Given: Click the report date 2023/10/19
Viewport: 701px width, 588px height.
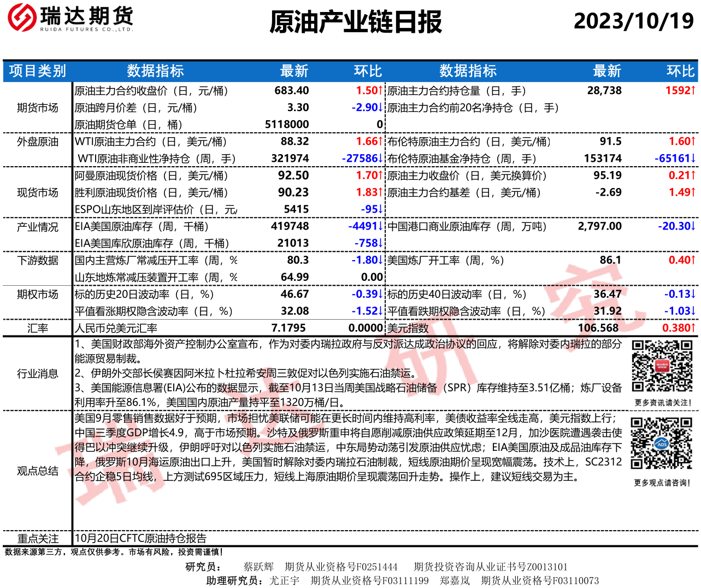Looking at the screenshot, I should 633,21.
